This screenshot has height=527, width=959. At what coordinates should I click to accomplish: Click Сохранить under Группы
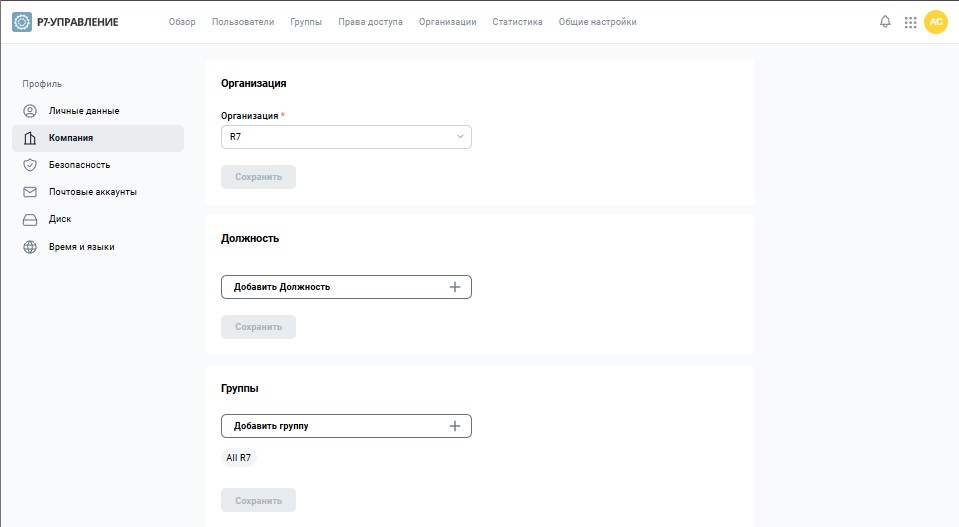click(x=258, y=501)
